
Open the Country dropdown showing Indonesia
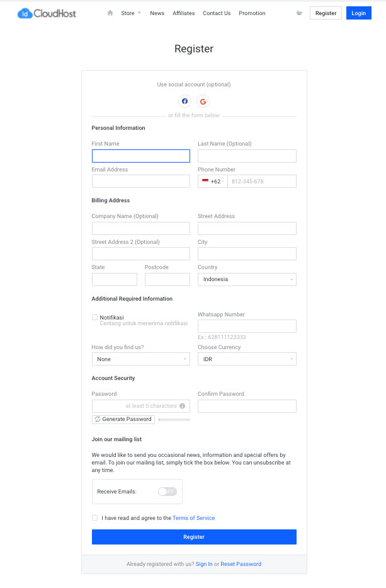(246, 279)
